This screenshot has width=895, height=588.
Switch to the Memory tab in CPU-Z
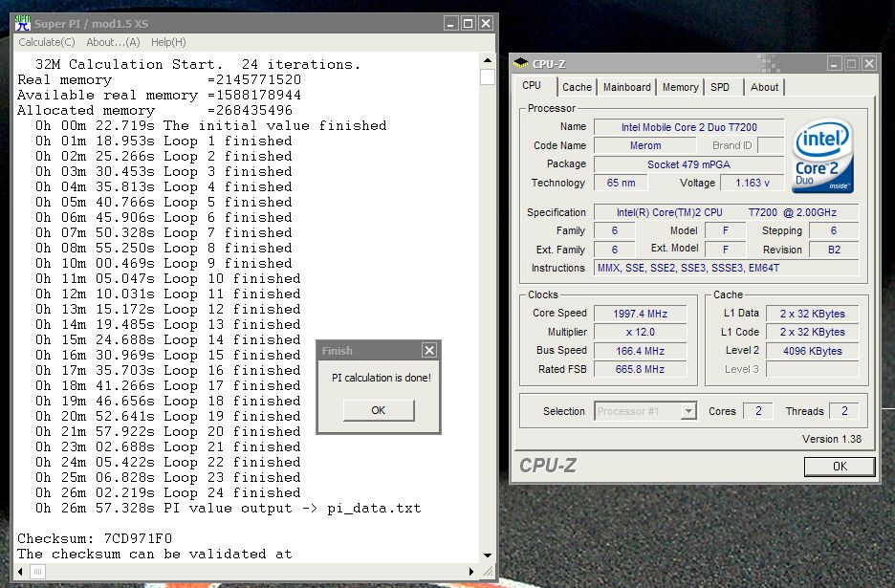(x=681, y=87)
